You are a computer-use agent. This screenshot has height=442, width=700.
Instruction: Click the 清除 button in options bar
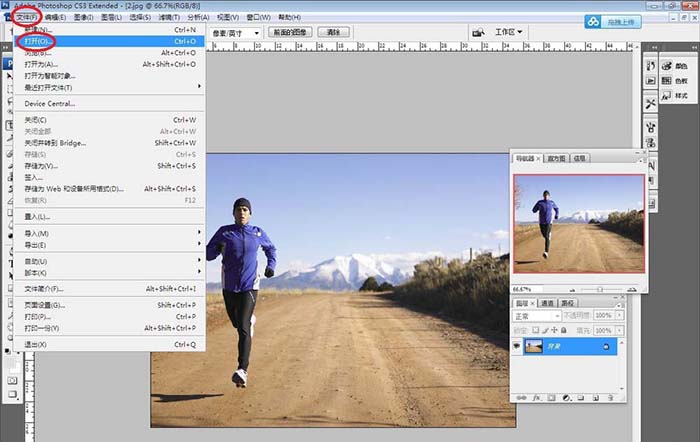pos(333,32)
